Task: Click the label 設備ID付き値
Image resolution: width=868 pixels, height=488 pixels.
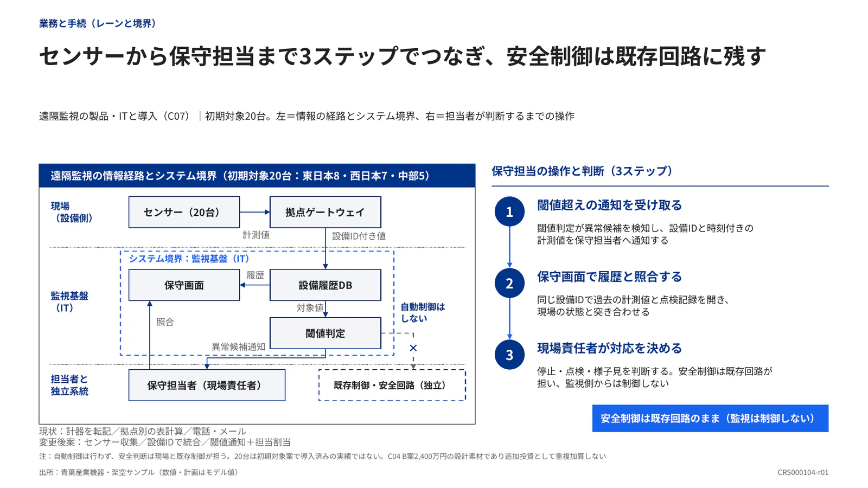Action: (x=359, y=236)
